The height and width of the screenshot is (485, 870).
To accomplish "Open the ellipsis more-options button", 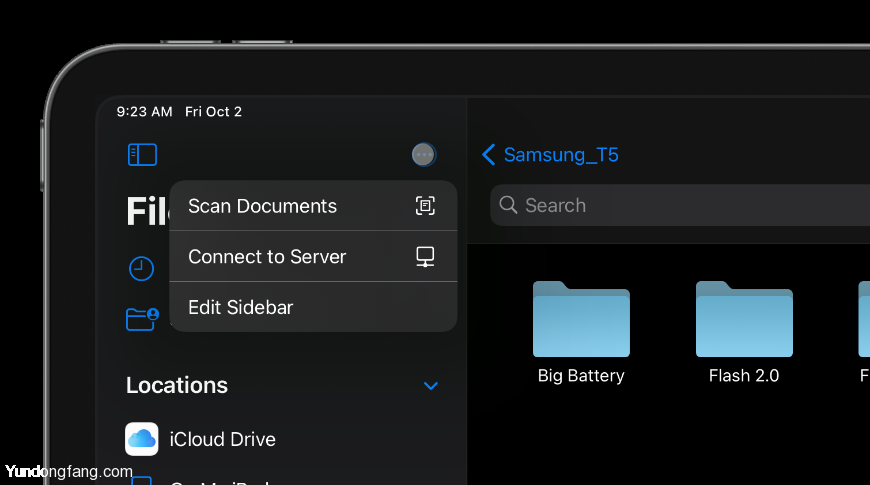I will 424,155.
